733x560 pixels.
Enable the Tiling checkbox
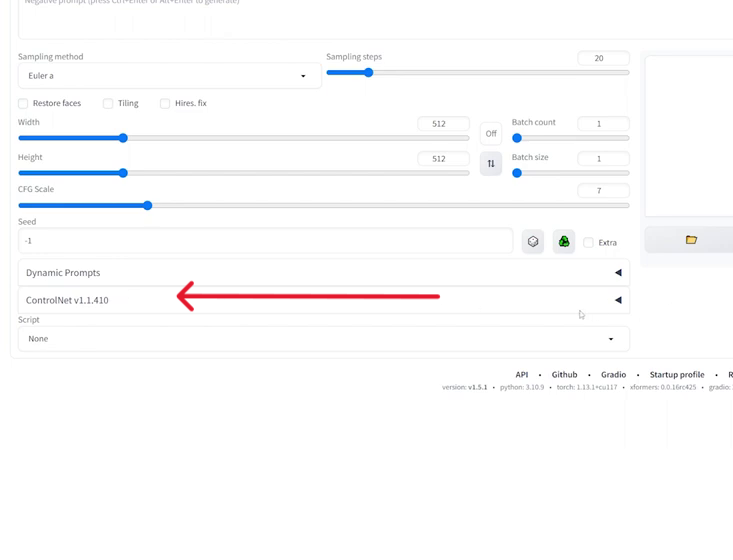tap(108, 103)
